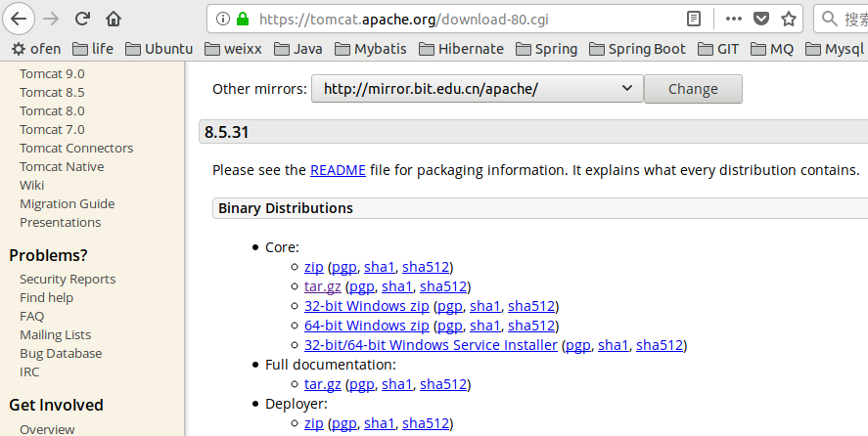Toggle reader view in address bar
This screenshot has height=436, width=868.
tap(694, 19)
